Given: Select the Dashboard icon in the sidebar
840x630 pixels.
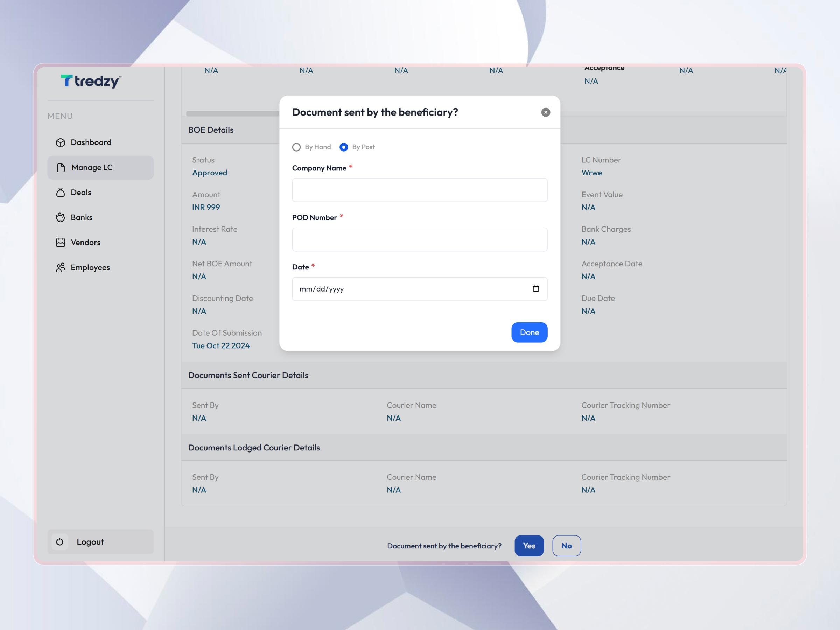Looking at the screenshot, I should click(x=61, y=142).
